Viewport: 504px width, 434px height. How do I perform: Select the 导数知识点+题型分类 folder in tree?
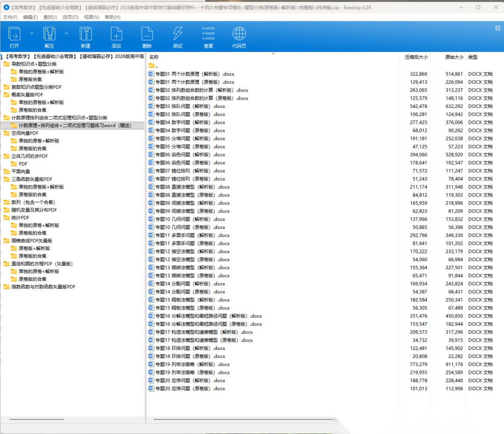pos(34,64)
